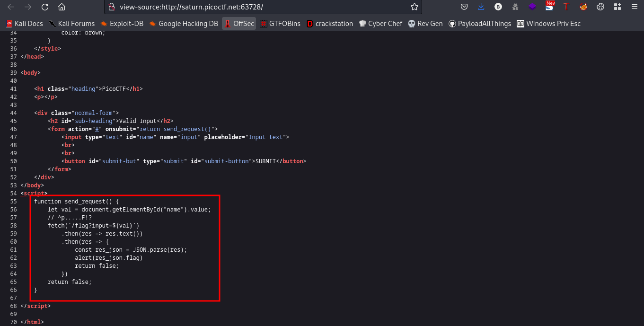Image resolution: width=644 pixels, height=326 pixels.
Task: Open OffSec bookmark
Action: click(x=239, y=24)
